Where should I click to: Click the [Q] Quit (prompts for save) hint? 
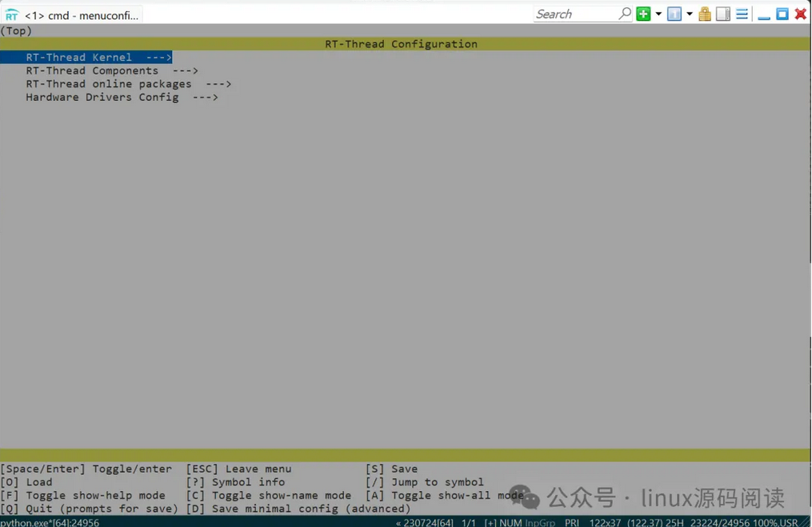pyautogui.click(x=89, y=509)
